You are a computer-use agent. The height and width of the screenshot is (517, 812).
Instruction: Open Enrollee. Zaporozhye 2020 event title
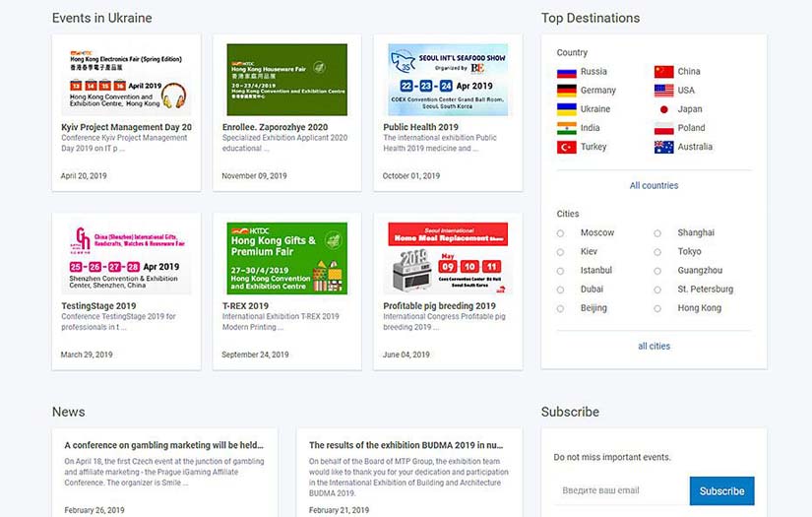tap(275, 127)
